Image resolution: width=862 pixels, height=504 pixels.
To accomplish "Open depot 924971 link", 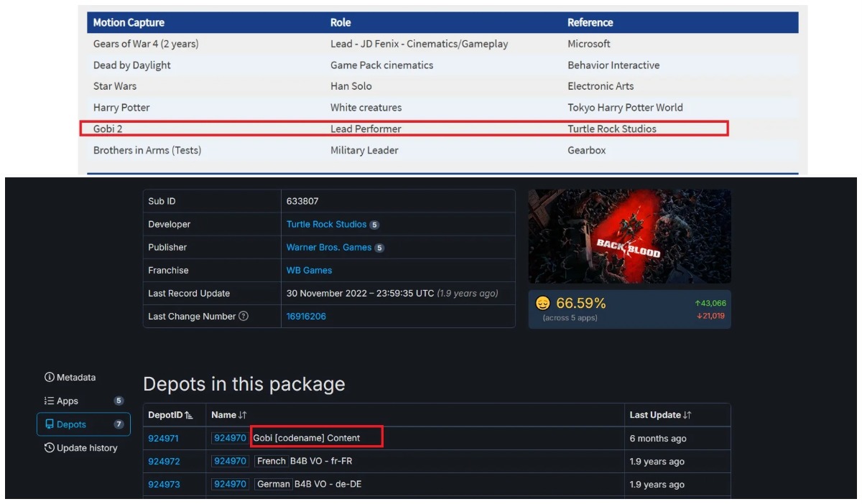I will [x=164, y=439].
